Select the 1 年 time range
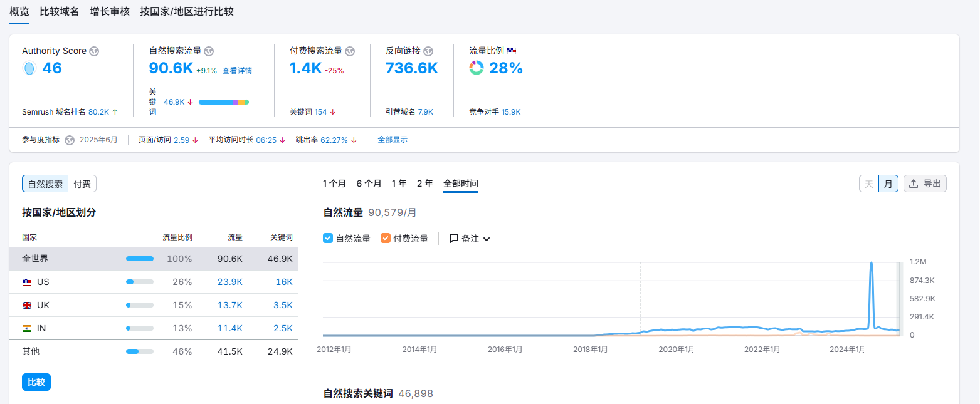The height and width of the screenshot is (404, 980). coord(399,184)
